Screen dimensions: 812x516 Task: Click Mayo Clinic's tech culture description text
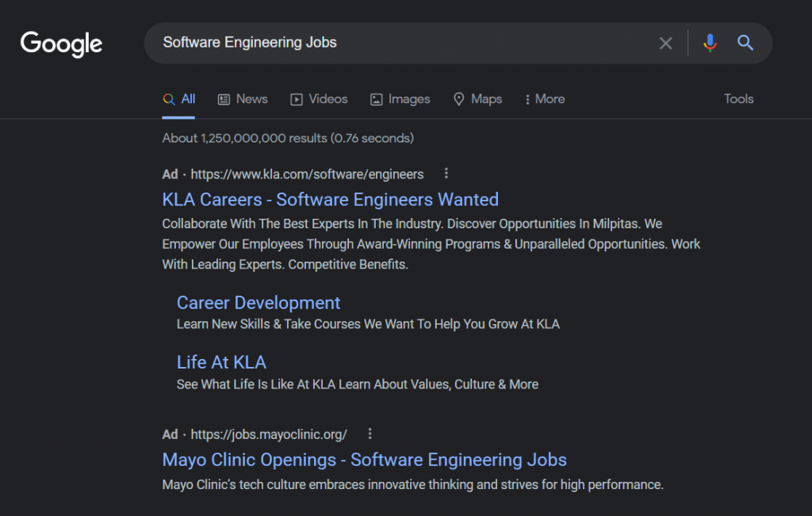pyautogui.click(x=412, y=485)
